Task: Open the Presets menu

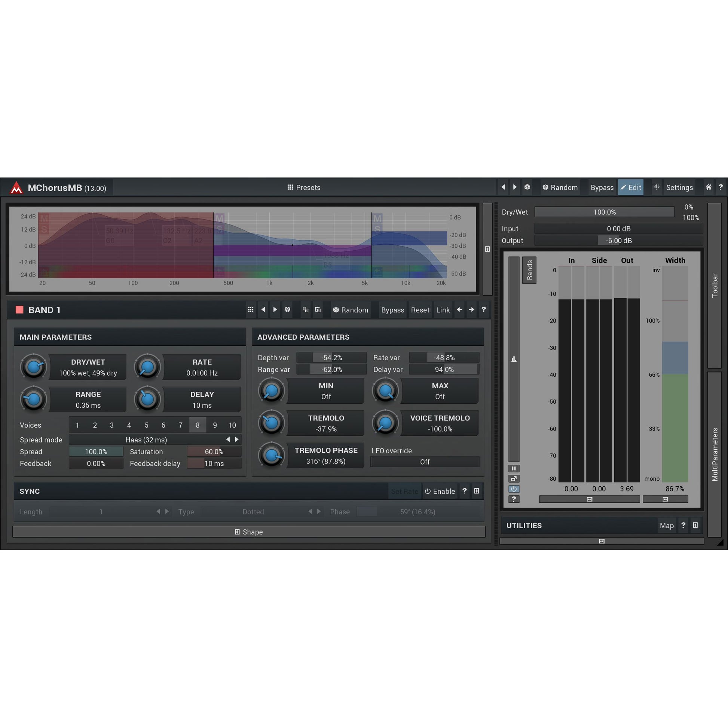Action: pyautogui.click(x=304, y=188)
